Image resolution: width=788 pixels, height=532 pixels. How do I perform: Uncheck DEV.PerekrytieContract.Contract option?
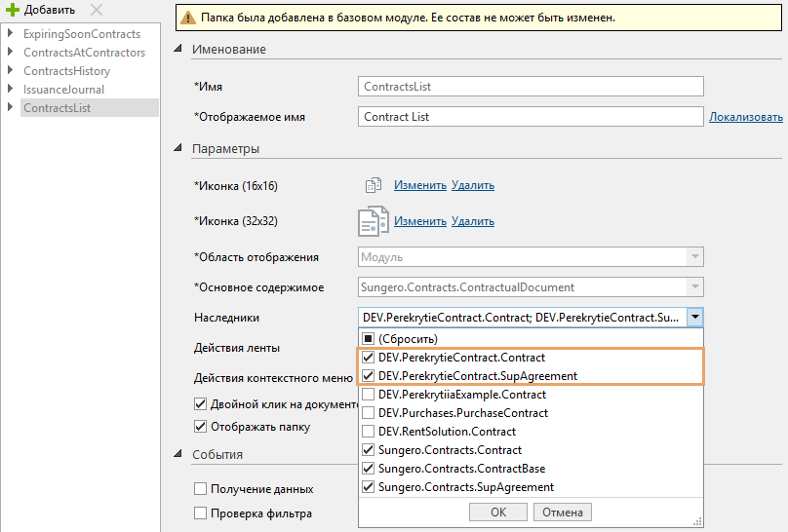[x=369, y=358]
